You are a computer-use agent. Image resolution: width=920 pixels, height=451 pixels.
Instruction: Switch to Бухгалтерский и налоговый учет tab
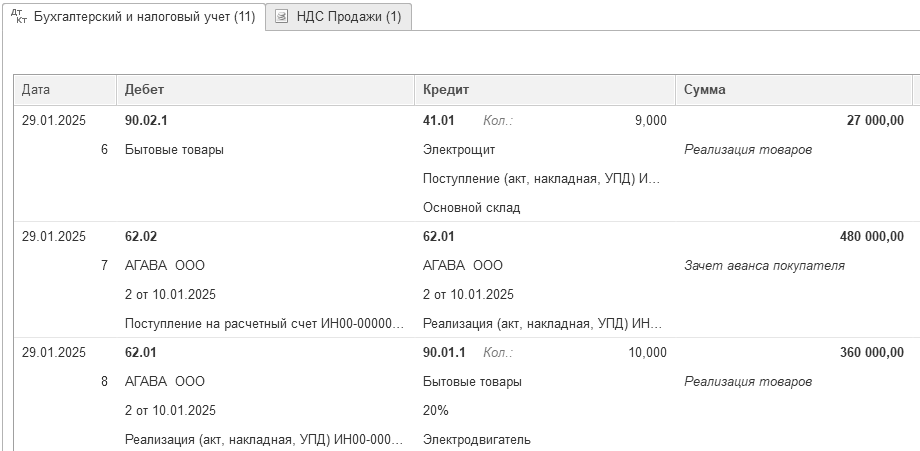(134, 16)
